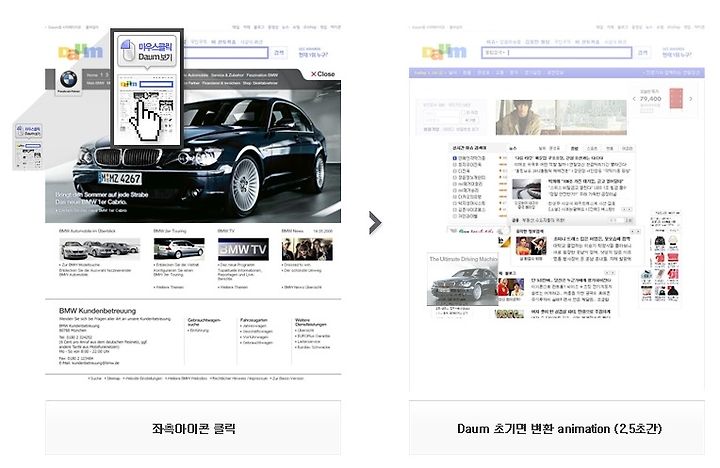Click the MZ 4267 license plate on the car
The width and height of the screenshot is (720, 468).
click(120, 178)
